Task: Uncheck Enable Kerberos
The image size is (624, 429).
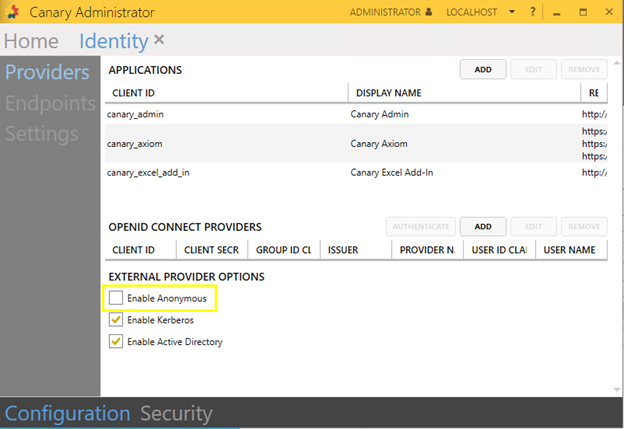Action: tap(116, 320)
